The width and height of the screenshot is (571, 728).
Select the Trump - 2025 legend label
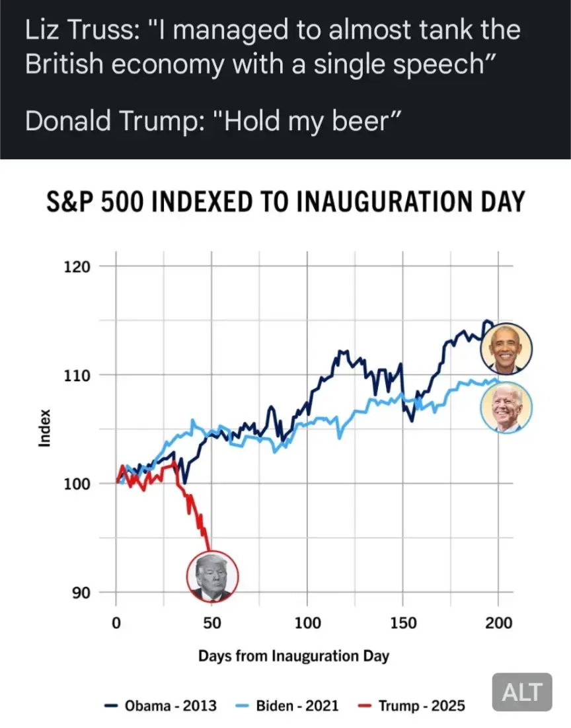pyautogui.click(x=422, y=706)
